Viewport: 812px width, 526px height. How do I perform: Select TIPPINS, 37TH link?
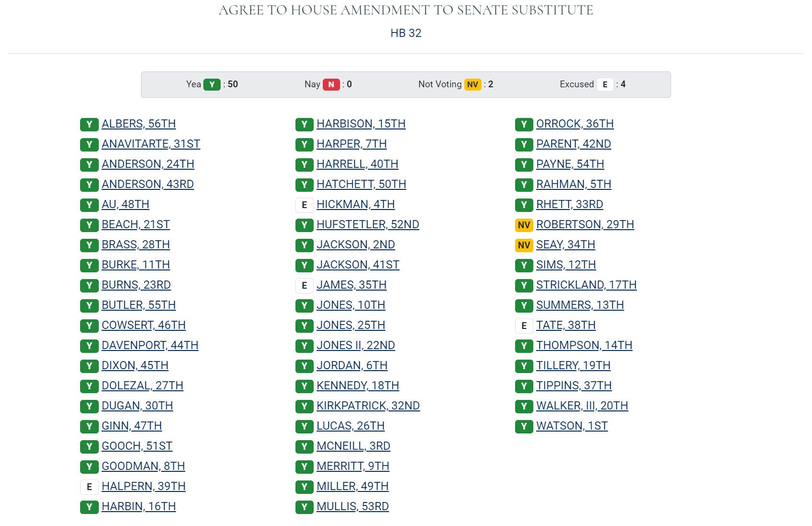(x=574, y=386)
